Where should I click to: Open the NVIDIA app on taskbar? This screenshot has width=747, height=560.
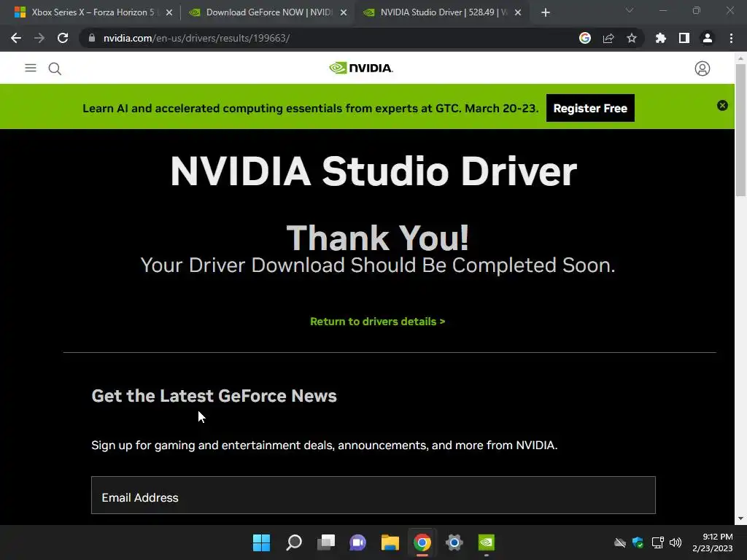pyautogui.click(x=487, y=542)
